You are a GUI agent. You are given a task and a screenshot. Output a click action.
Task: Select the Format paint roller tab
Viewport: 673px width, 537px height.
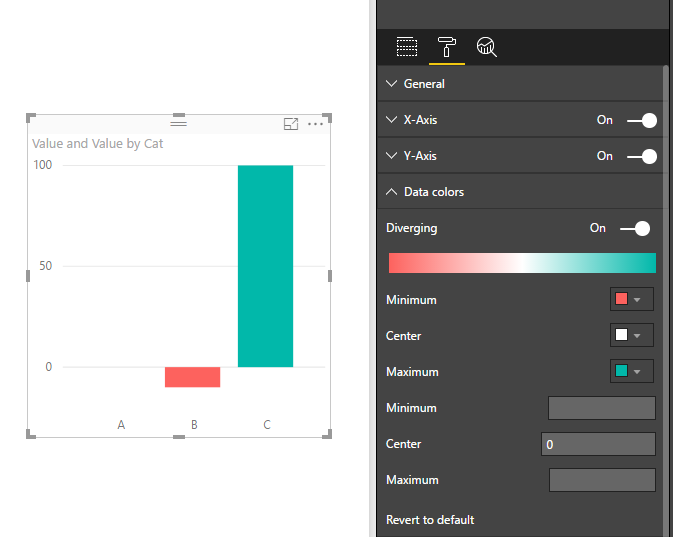tap(446, 46)
